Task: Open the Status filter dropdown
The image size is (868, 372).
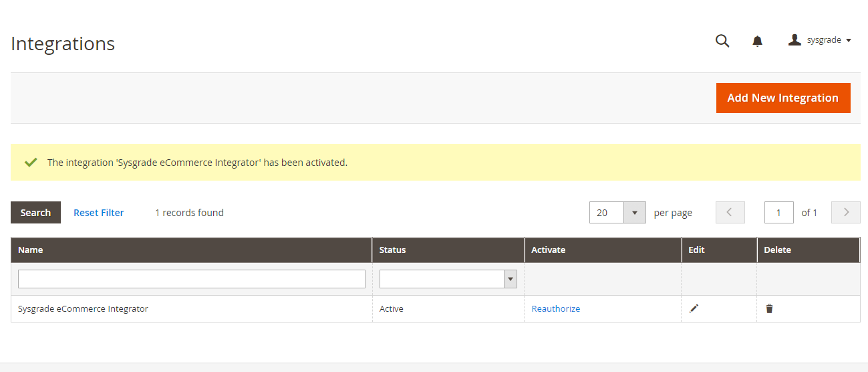Action: (448, 279)
